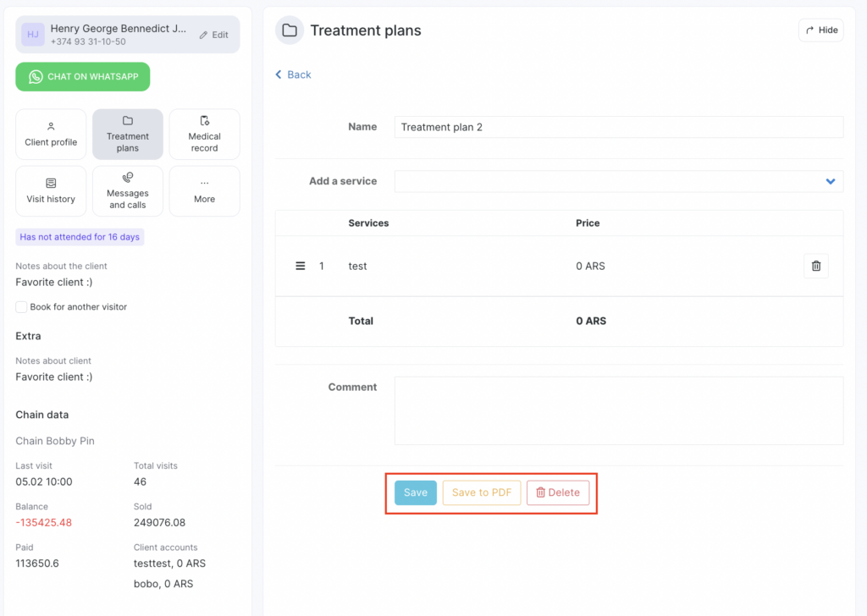Save the treatment plan
Screen dimensions: 867x616
(415, 492)
